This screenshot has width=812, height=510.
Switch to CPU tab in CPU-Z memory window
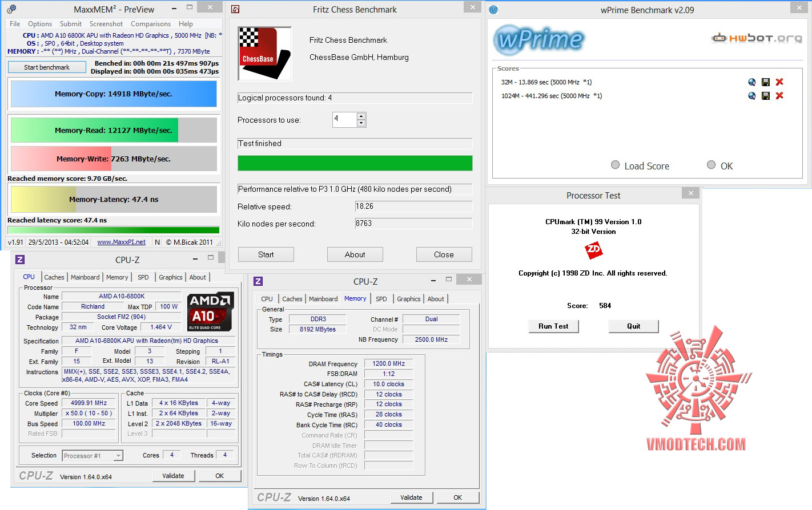point(267,299)
